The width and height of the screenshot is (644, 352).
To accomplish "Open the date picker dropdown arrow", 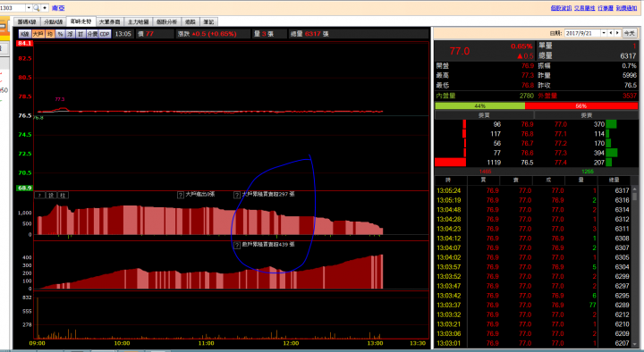I will point(604,33).
